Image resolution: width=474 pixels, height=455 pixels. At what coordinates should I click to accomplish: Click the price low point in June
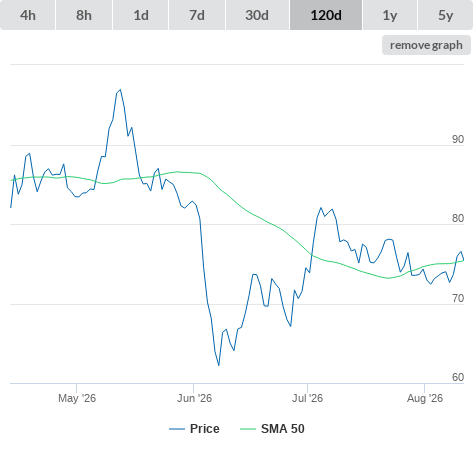(x=219, y=365)
